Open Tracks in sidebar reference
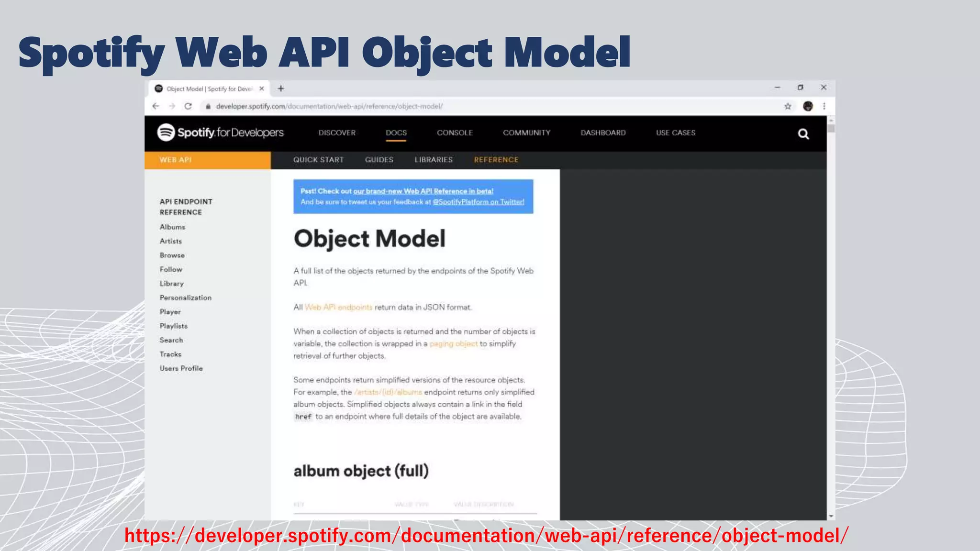Viewport: 980px width, 551px height. [170, 354]
